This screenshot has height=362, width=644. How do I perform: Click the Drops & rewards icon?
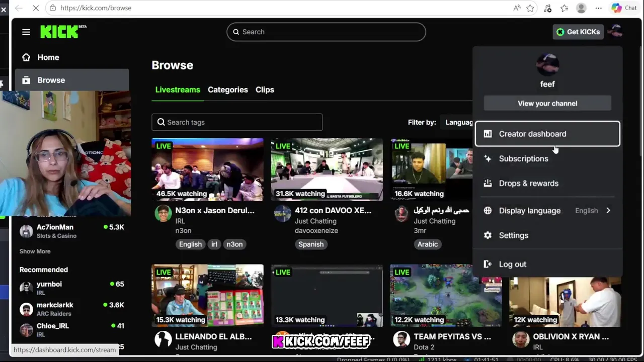click(488, 183)
